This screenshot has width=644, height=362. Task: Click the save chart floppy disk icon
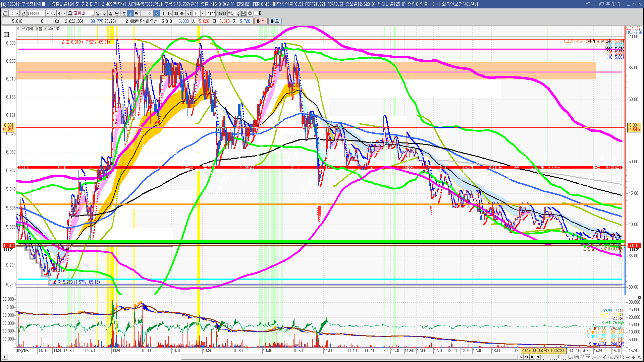(244, 13)
